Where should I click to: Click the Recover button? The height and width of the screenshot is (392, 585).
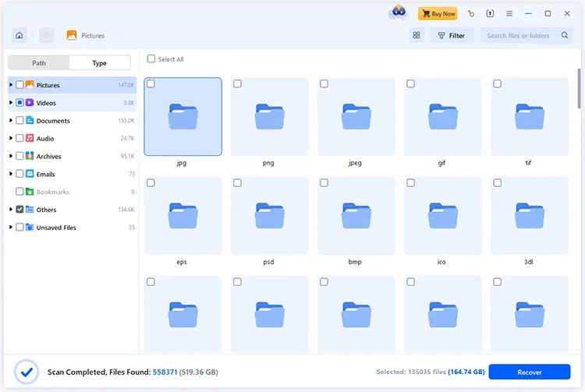pyautogui.click(x=530, y=372)
